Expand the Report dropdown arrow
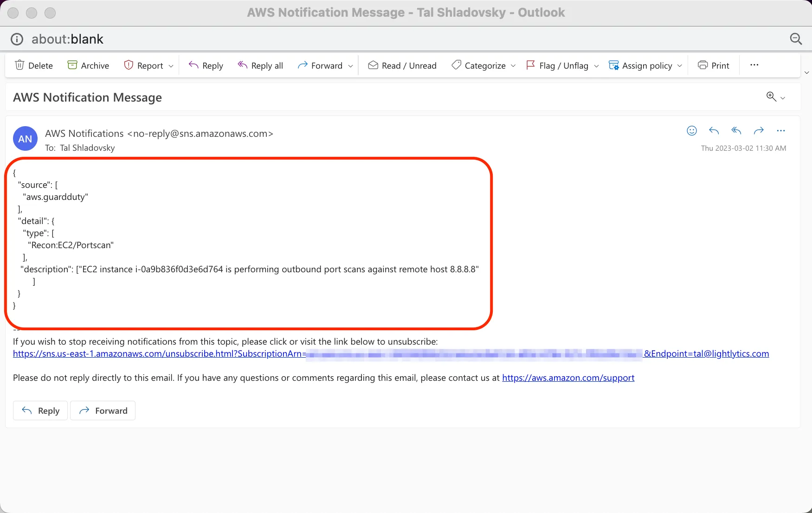 pyautogui.click(x=171, y=66)
